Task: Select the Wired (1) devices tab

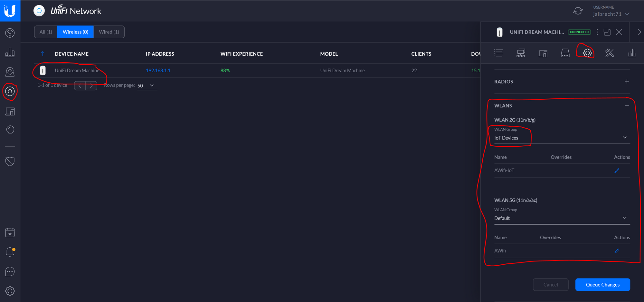Action: pyautogui.click(x=109, y=32)
